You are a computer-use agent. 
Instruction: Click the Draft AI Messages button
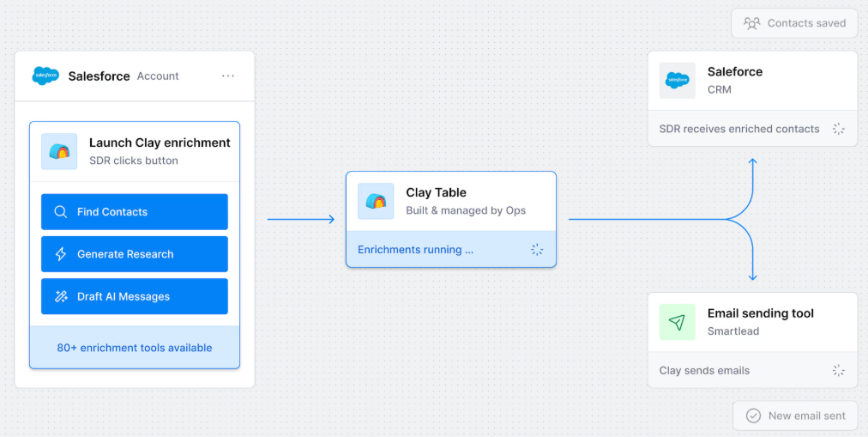135,296
